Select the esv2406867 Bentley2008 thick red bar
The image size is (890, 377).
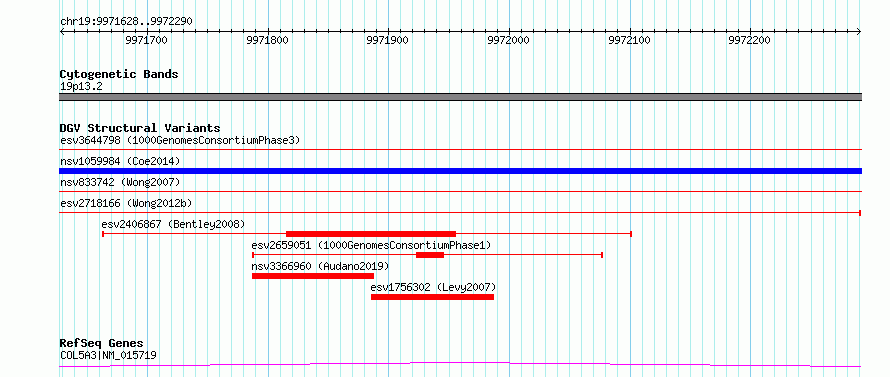click(371, 234)
